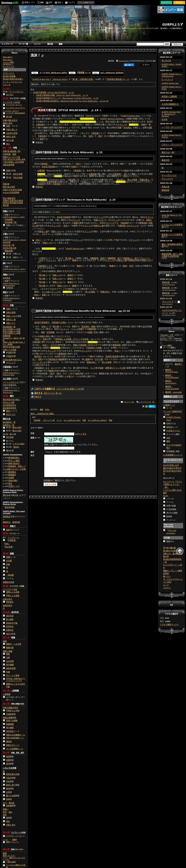Open the 編集 nav item
This screenshot has height=868, width=186.
click(60, 44)
